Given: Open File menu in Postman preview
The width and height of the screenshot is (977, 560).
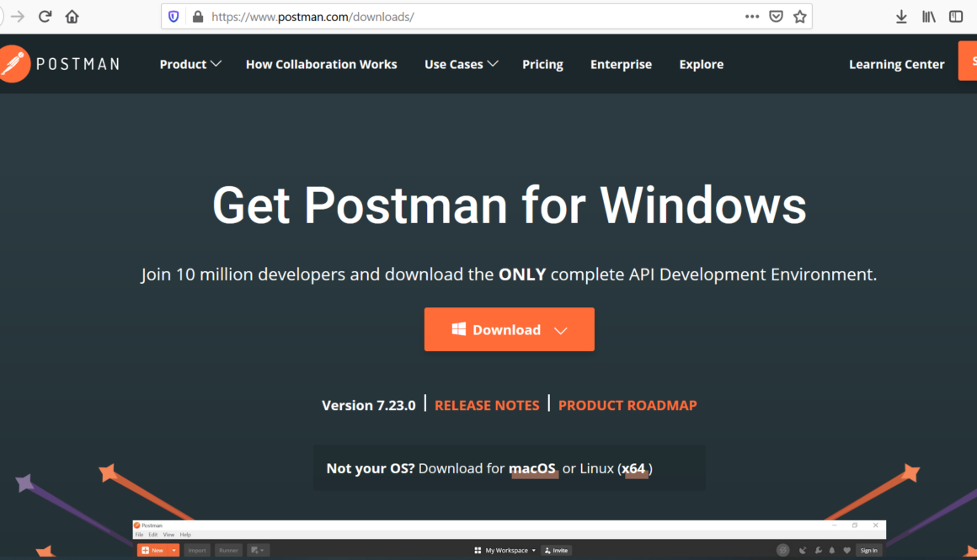Looking at the screenshot, I should [x=139, y=535].
